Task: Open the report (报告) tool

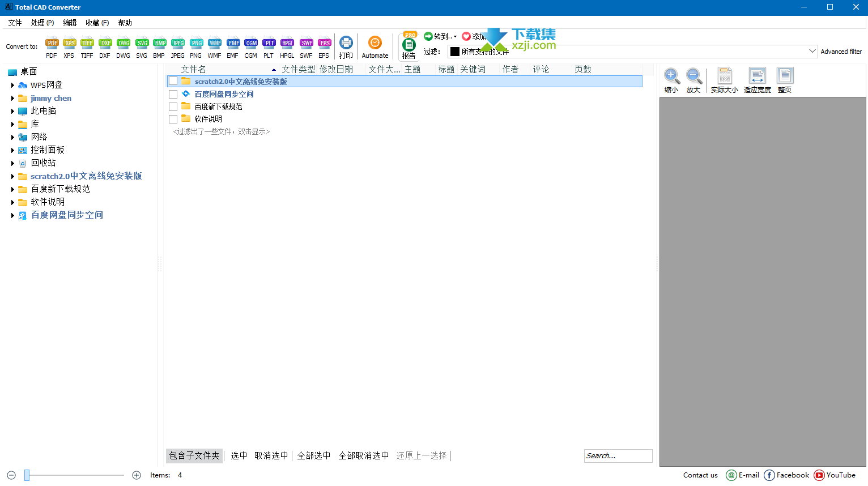Action: pos(409,46)
